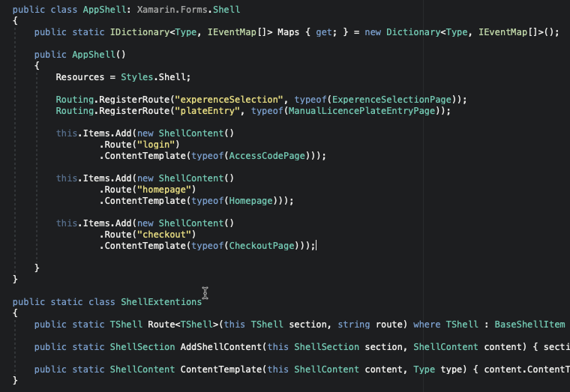Click the 'Xamarin.Forms.Shell' base class name
This screenshot has height=392, width=570.
pos(188,10)
